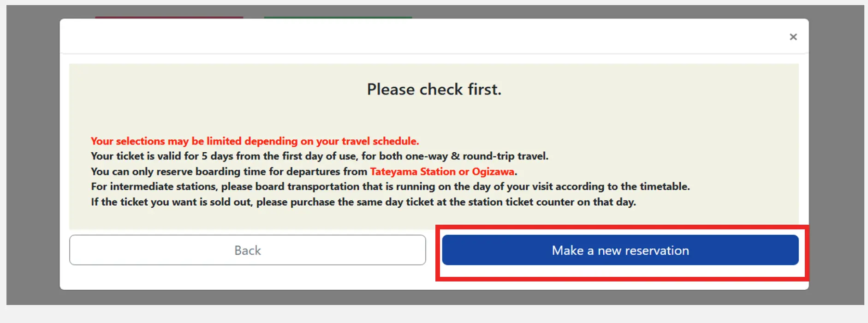Click the red 'Tateyama Station or Ogizawa' text

click(x=442, y=172)
